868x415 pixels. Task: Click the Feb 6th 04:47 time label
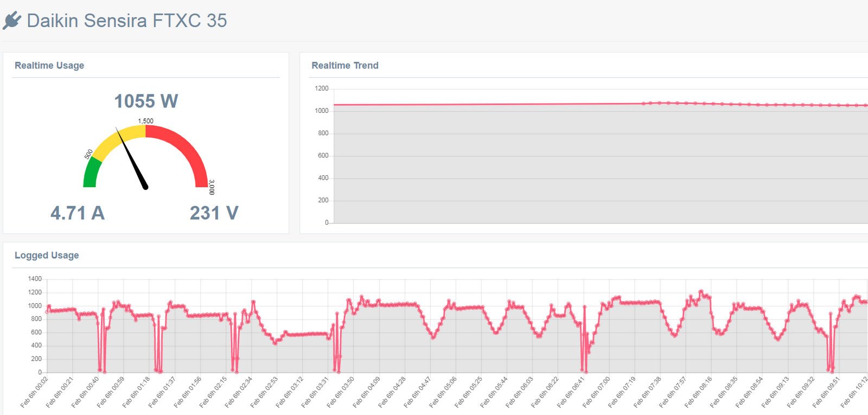418,392
